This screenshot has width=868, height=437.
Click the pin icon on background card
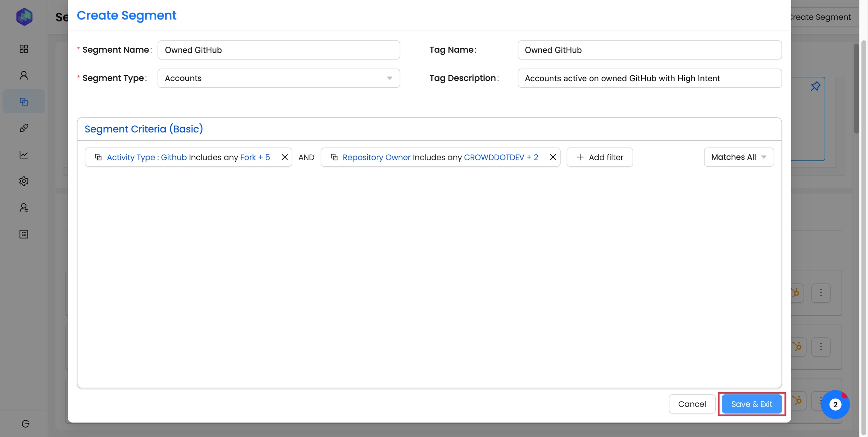click(x=815, y=87)
